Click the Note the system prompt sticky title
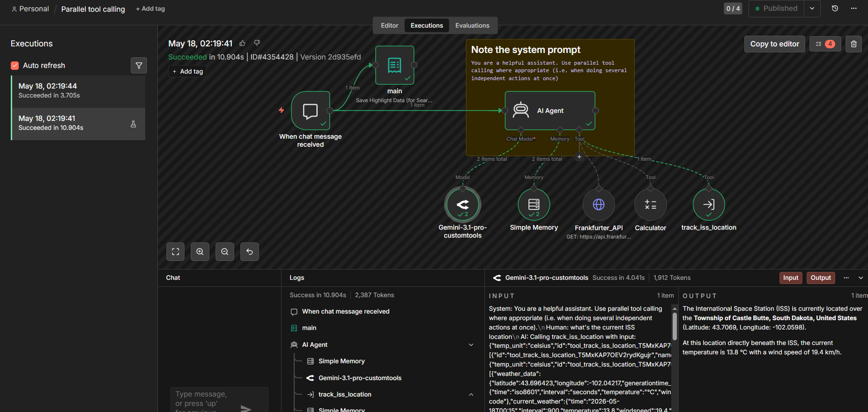868x412 pixels. [526, 50]
